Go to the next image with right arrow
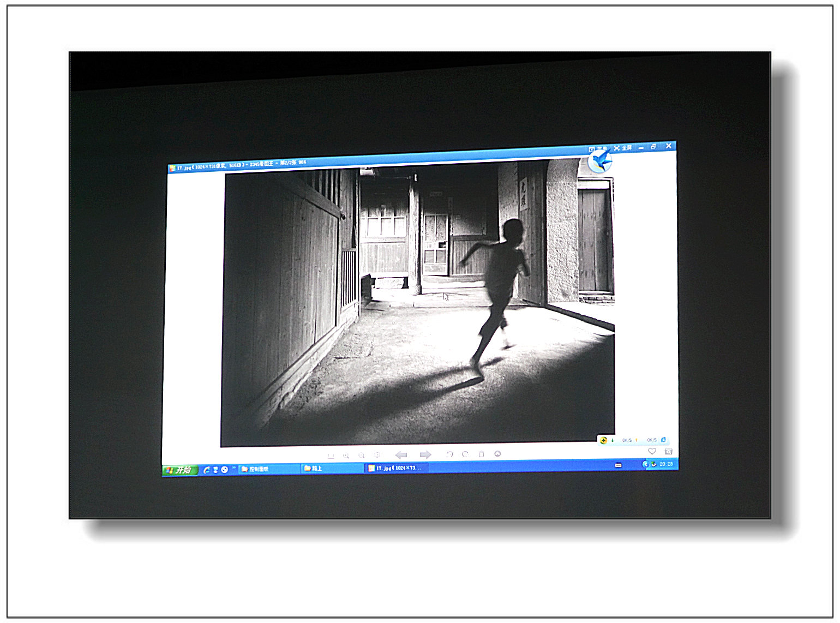The height and width of the screenshot is (623, 840). tap(425, 454)
